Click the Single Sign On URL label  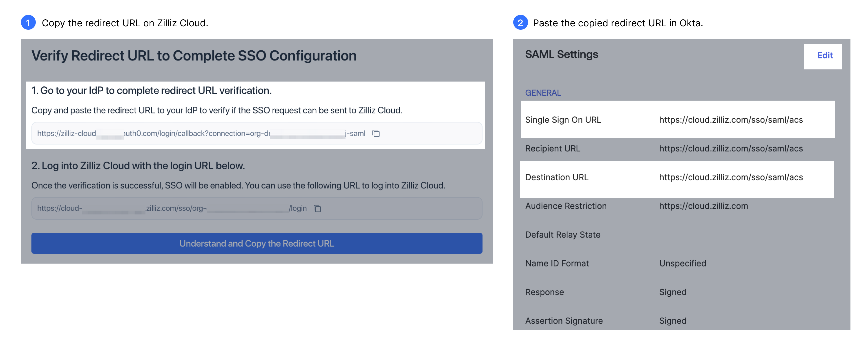click(563, 120)
